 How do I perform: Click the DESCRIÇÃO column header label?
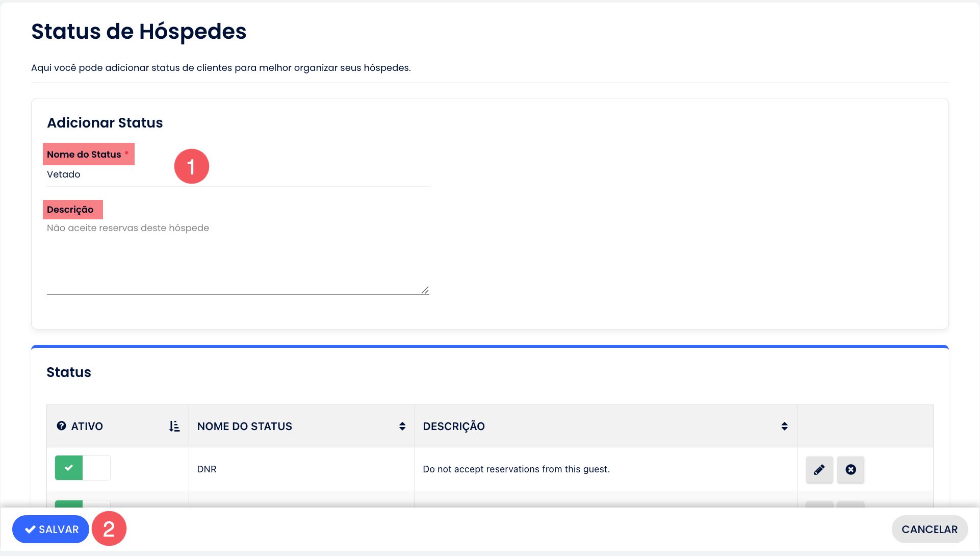[x=453, y=426]
